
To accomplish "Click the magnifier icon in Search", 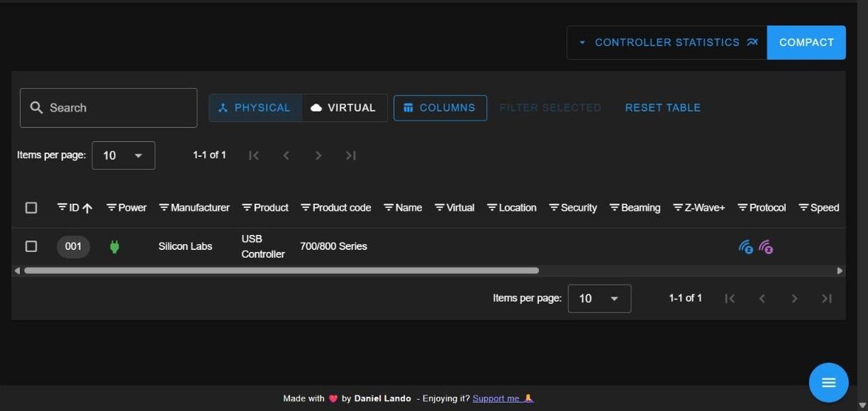I will click(37, 108).
